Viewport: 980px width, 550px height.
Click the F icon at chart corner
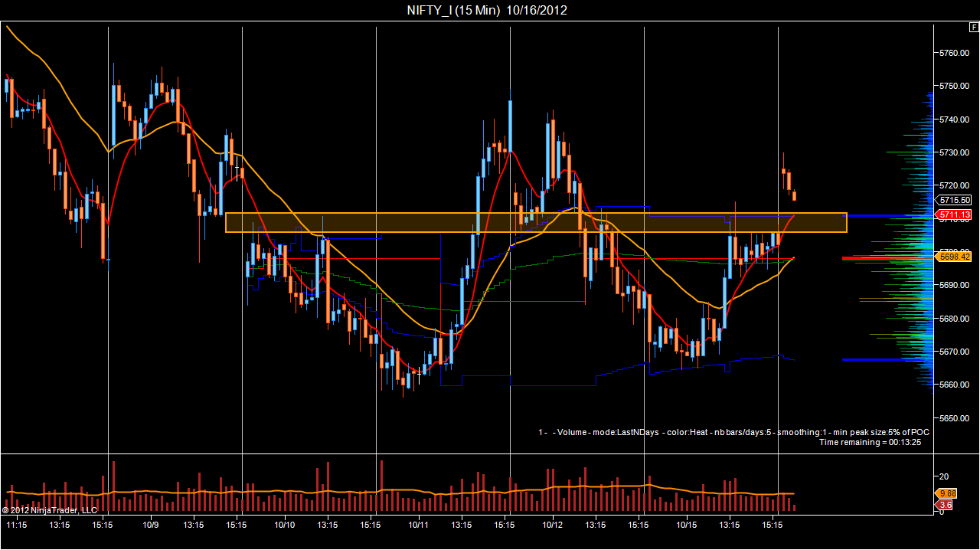tap(973, 27)
